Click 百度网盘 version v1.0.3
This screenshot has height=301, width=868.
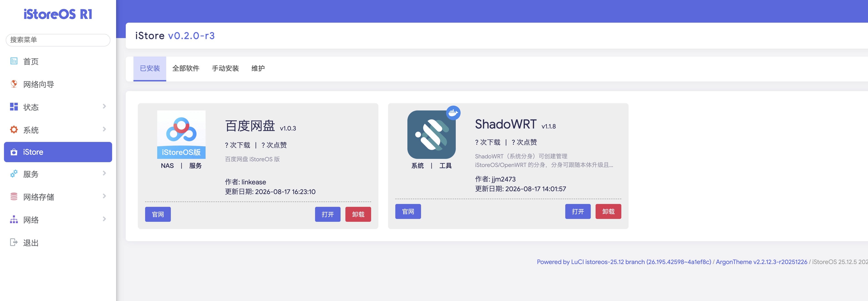coord(288,128)
